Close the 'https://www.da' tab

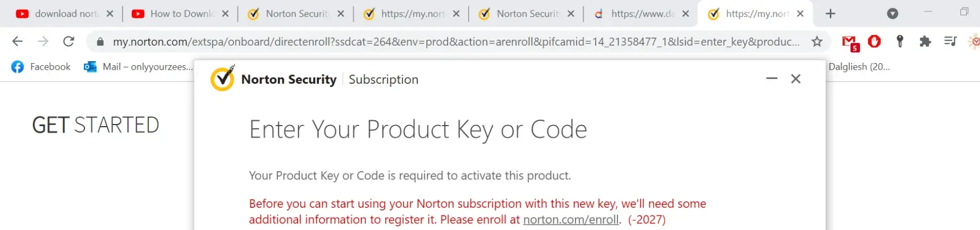pos(686,14)
